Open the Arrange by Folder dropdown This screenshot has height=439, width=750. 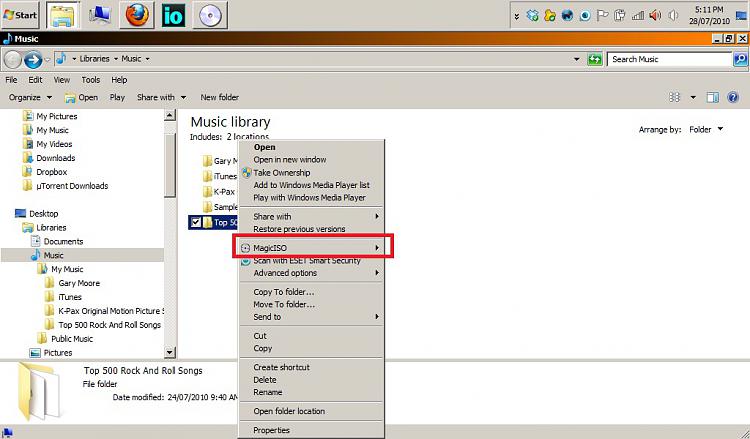point(706,130)
